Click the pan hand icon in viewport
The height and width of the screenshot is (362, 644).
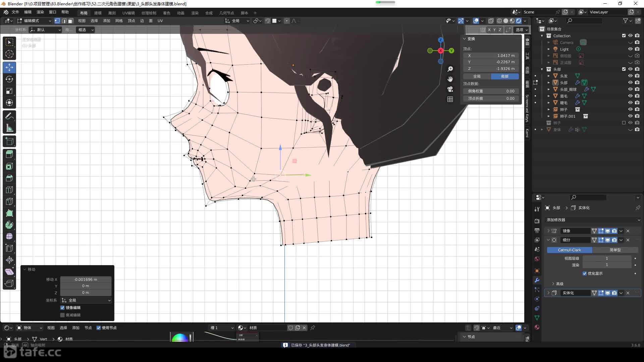point(450,79)
